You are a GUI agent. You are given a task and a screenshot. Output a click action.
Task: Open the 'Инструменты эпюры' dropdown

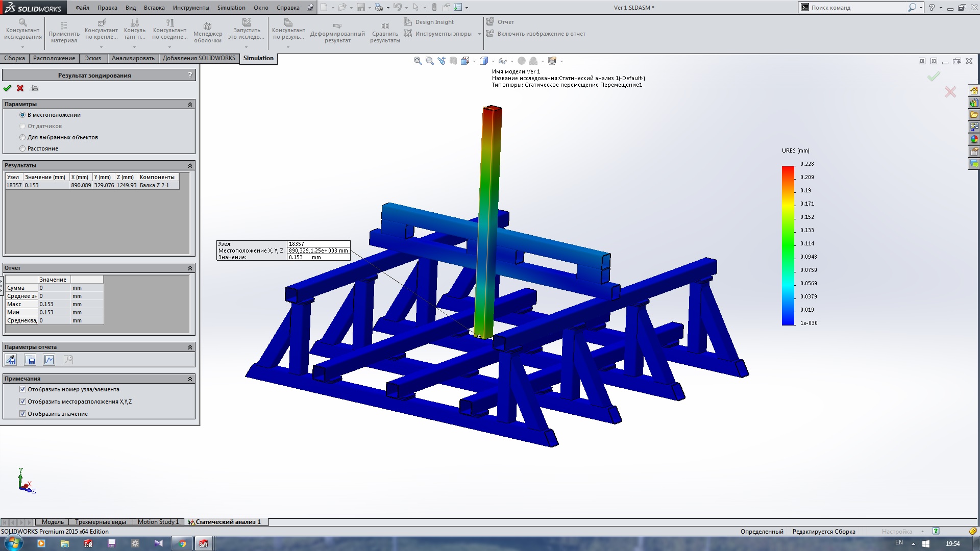(479, 34)
